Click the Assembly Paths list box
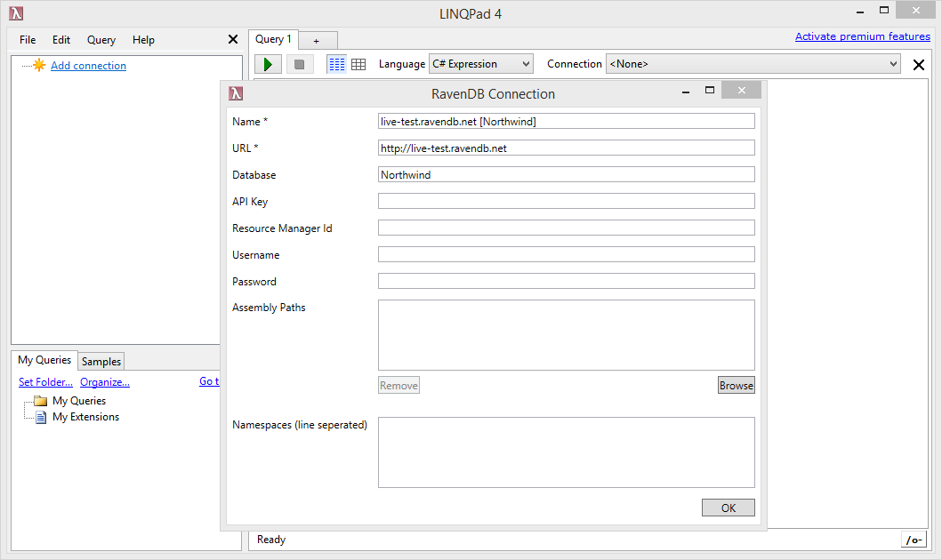This screenshot has height=560, width=942. point(566,335)
